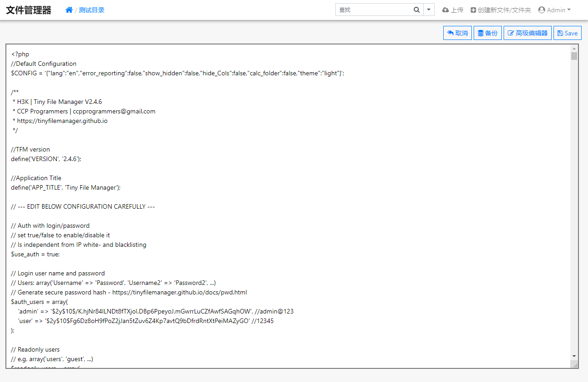Click the 文件管理器 app title
This screenshot has width=588, height=382.
[x=29, y=10]
